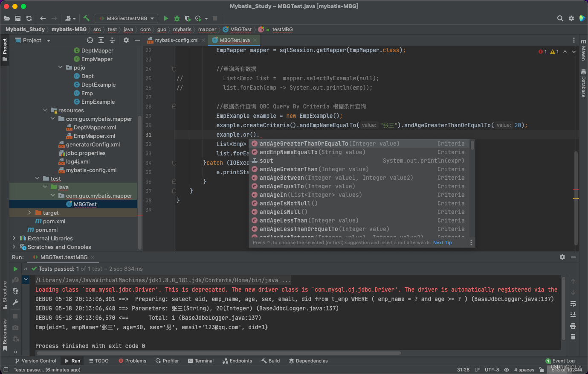Run MBGTest.testMBG with green play icon
Image resolution: width=588 pixels, height=374 pixels.
coord(166,18)
